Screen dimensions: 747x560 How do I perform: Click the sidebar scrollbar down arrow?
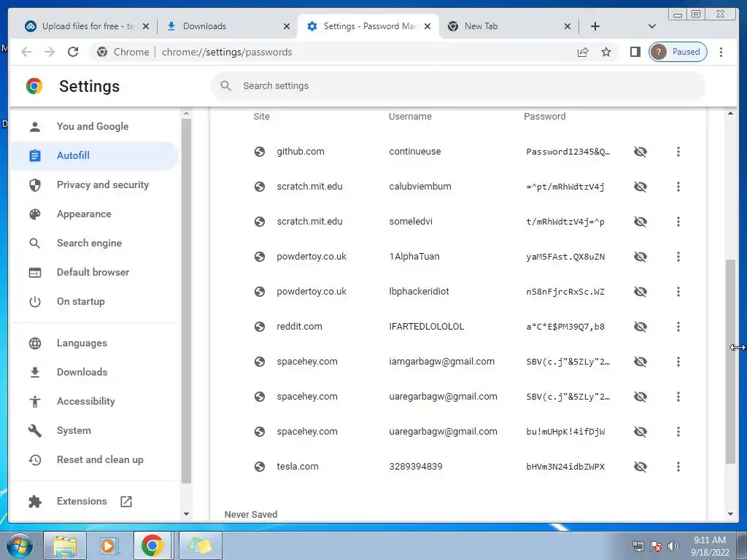[x=186, y=514]
